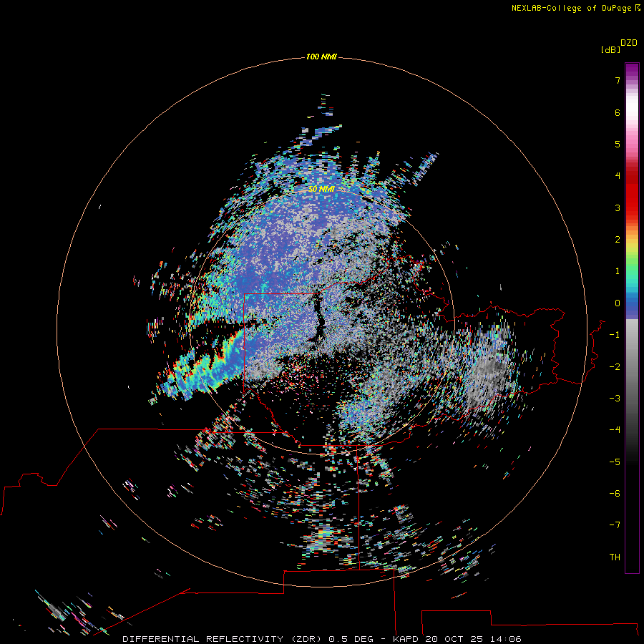
Task: Click the legend value 2
Action: 618,240
